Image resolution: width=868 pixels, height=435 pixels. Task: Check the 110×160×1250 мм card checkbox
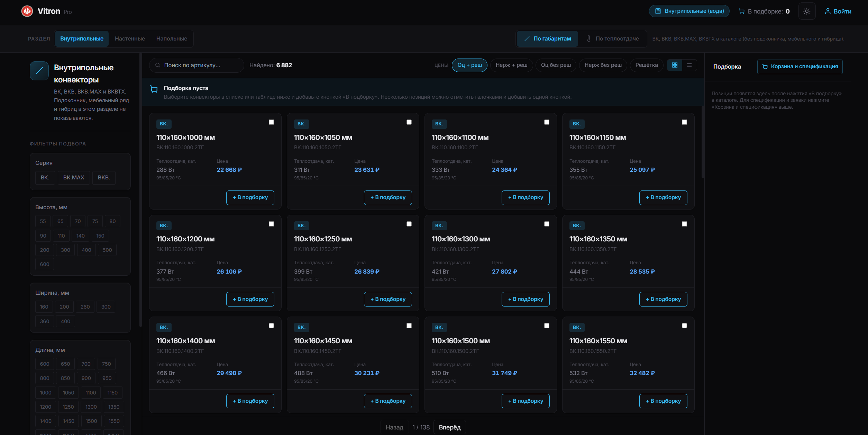coord(409,224)
